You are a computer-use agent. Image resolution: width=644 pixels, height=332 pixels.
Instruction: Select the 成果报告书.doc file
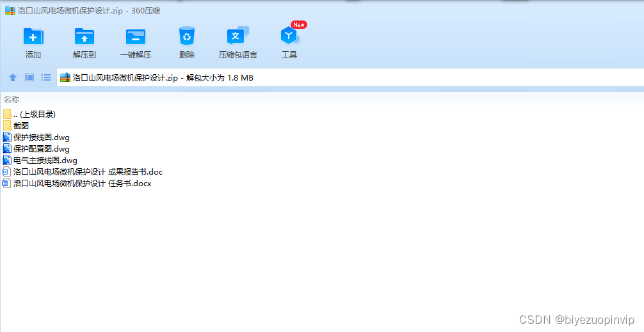tap(83, 171)
